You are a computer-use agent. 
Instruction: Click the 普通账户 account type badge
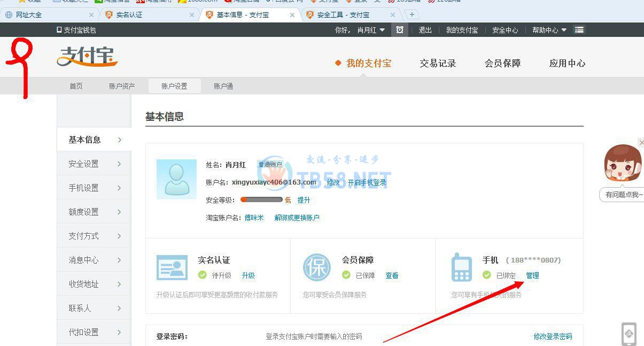270,165
